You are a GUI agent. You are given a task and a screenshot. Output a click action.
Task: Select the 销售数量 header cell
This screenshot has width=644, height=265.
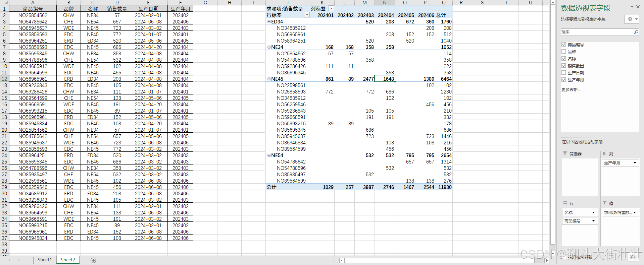[x=117, y=9]
